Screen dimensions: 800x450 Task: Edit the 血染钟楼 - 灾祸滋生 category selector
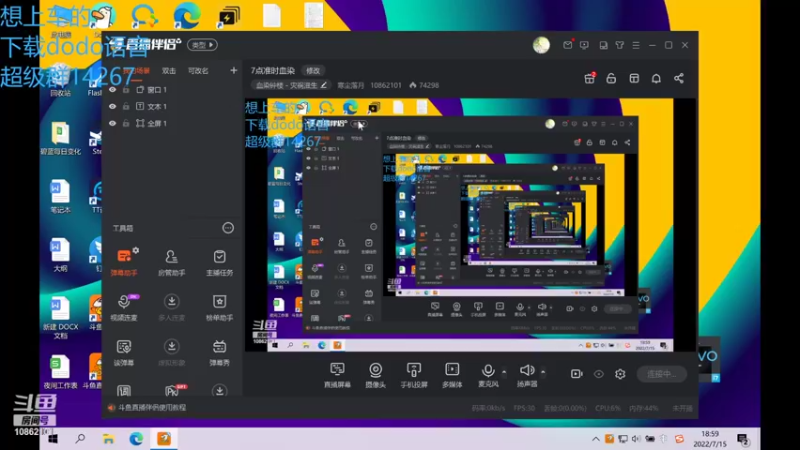click(291, 85)
